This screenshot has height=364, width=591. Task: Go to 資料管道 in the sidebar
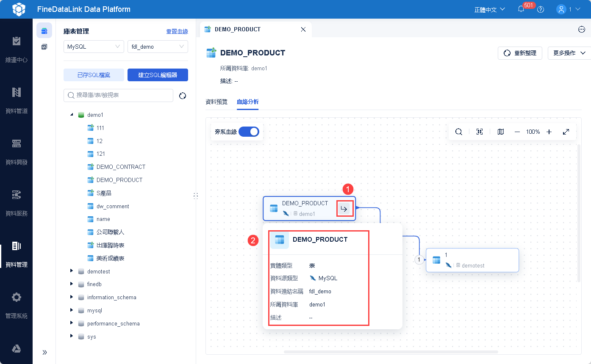17,101
